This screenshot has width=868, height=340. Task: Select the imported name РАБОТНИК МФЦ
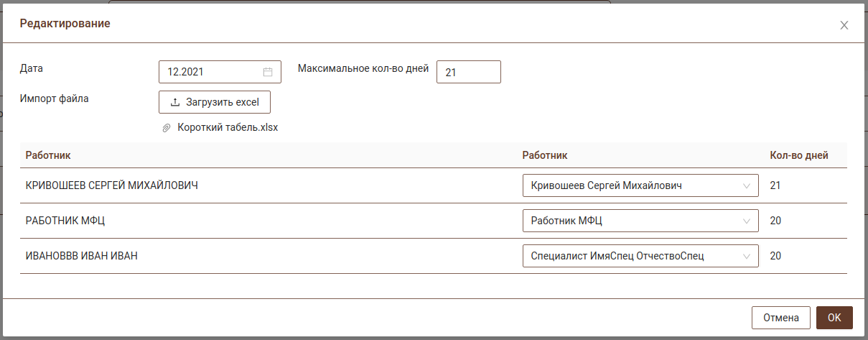click(x=65, y=221)
